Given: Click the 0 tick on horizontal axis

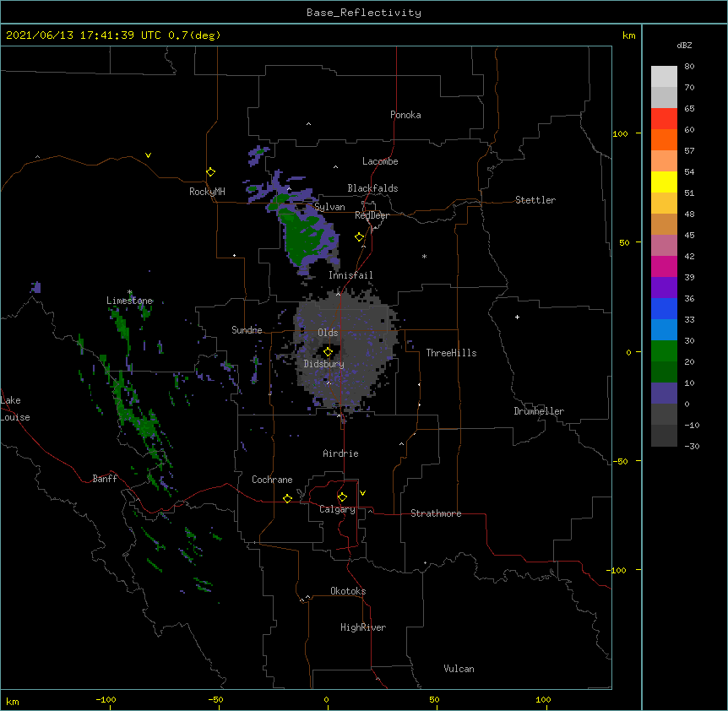Looking at the screenshot, I should [x=326, y=699].
